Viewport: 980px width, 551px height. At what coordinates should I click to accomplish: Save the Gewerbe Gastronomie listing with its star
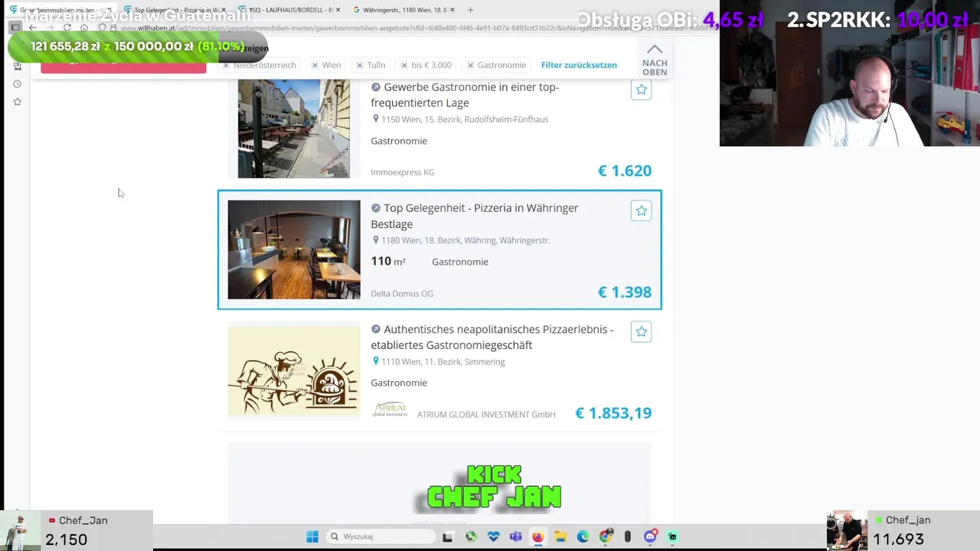[x=641, y=90]
